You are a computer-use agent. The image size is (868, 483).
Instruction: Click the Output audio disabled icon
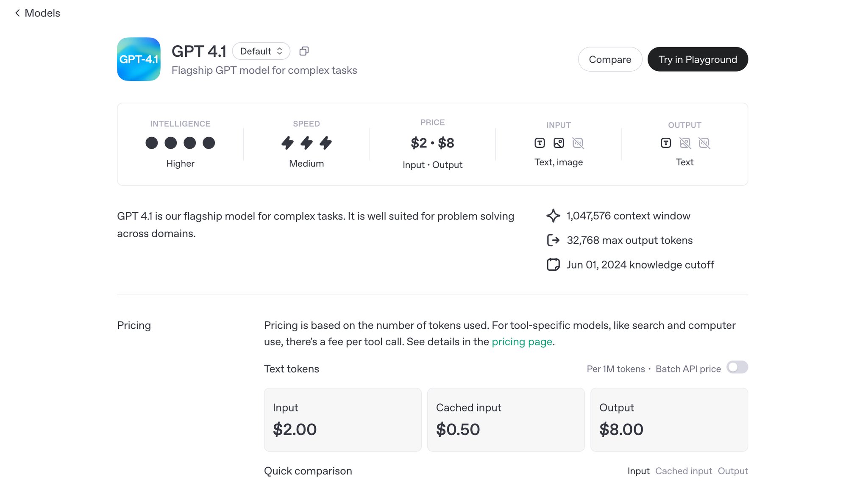704,143
